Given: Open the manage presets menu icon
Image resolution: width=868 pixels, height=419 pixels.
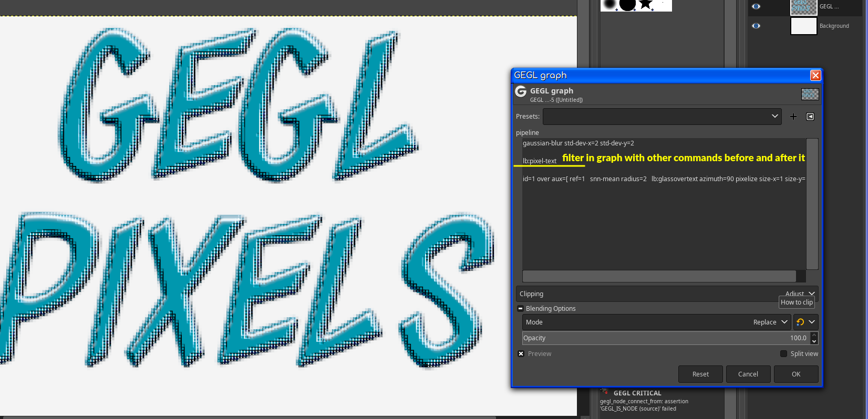Looking at the screenshot, I should pos(810,117).
